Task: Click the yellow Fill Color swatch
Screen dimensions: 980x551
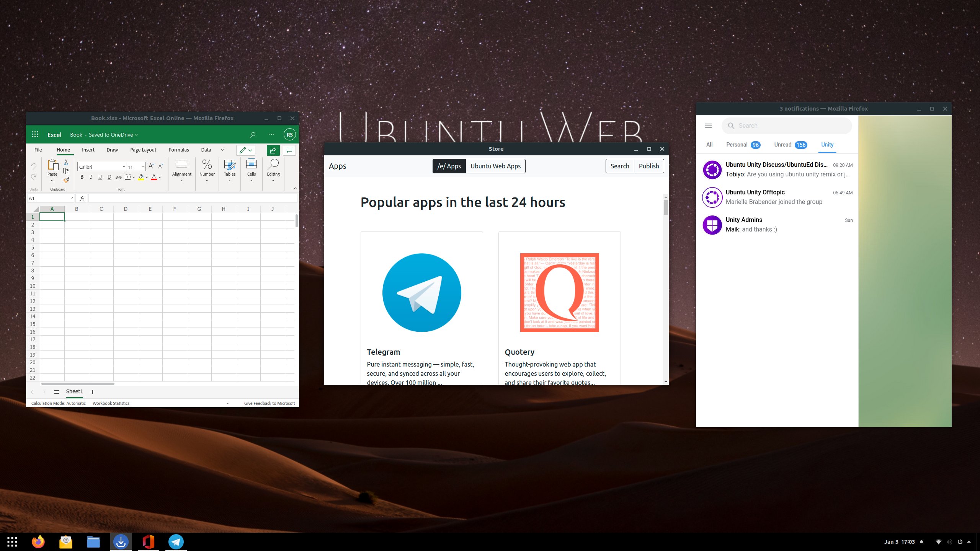Action: [141, 178]
